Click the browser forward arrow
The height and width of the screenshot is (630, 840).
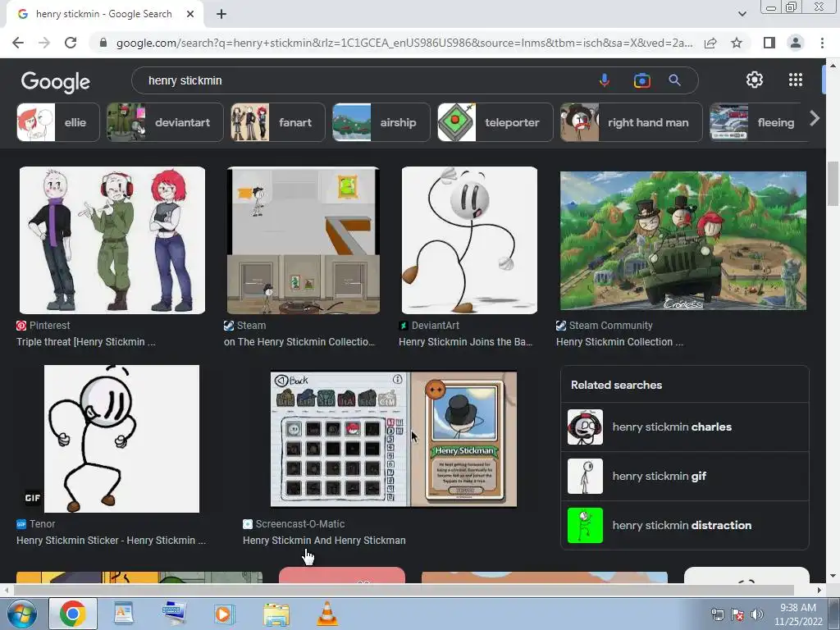click(x=44, y=43)
